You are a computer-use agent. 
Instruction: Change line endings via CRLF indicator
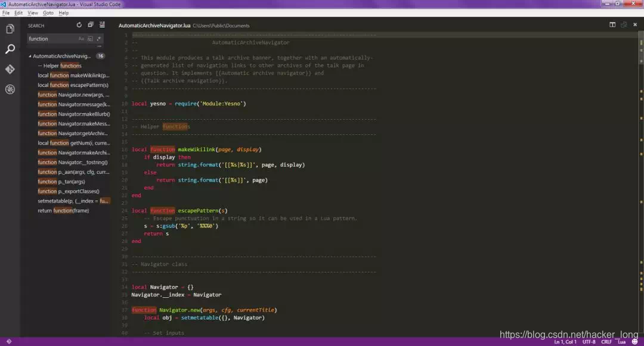606,342
